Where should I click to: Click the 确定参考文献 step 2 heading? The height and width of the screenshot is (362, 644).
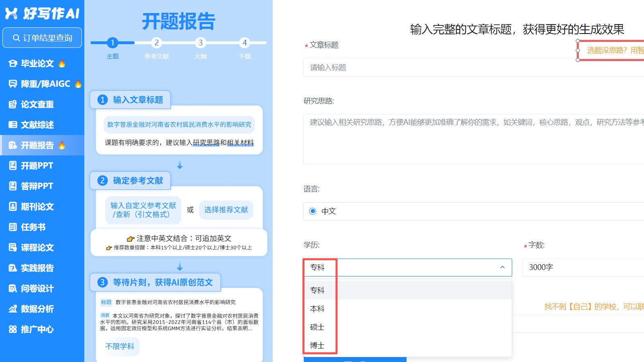130,180
